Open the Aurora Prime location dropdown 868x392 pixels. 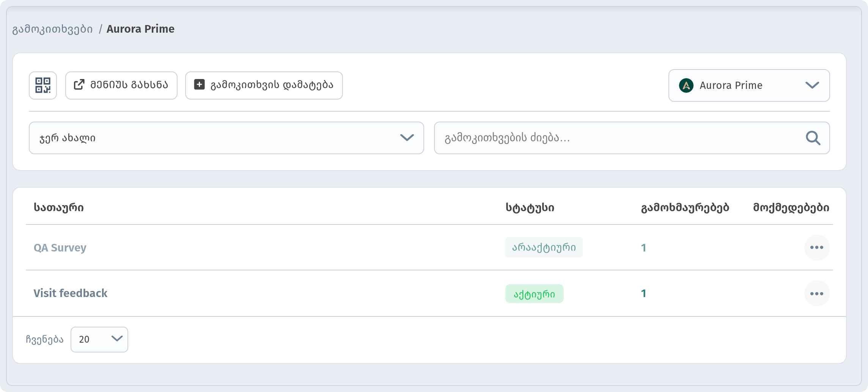tap(749, 85)
